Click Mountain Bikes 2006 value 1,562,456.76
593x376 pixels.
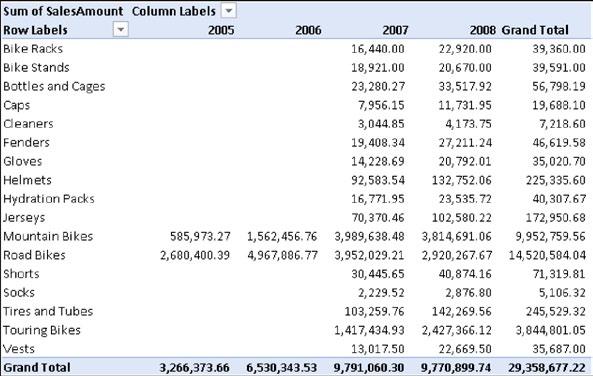pos(282,236)
